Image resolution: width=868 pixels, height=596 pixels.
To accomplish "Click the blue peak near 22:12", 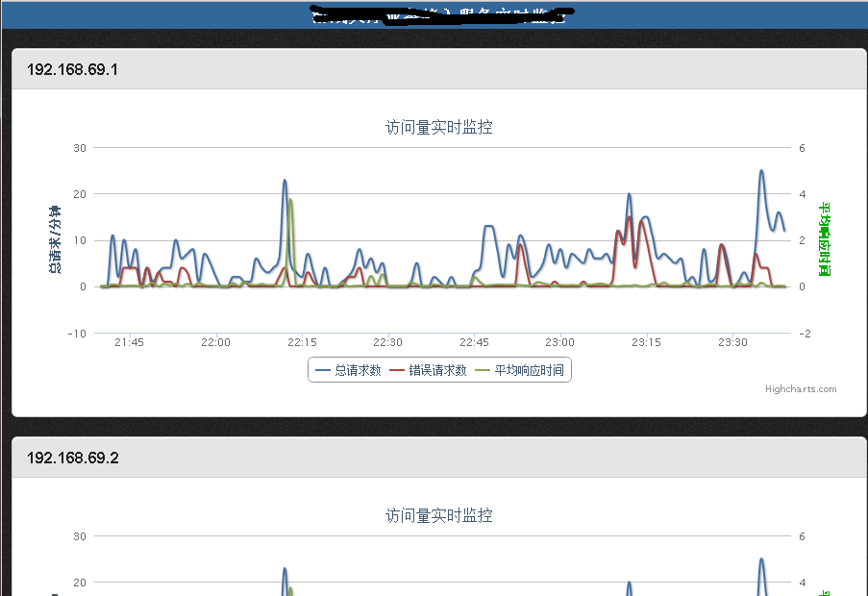I will pos(285,181).
